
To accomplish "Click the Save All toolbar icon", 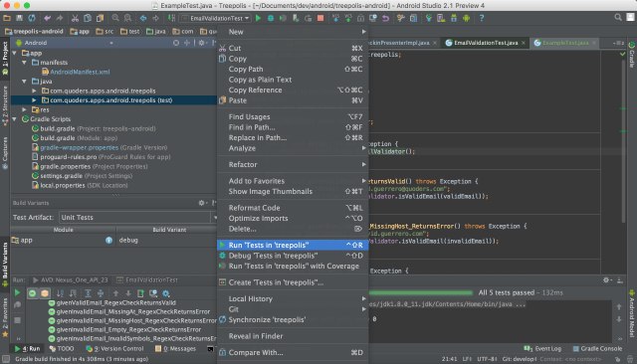I will pyautogui.click(x=19, y=18).
